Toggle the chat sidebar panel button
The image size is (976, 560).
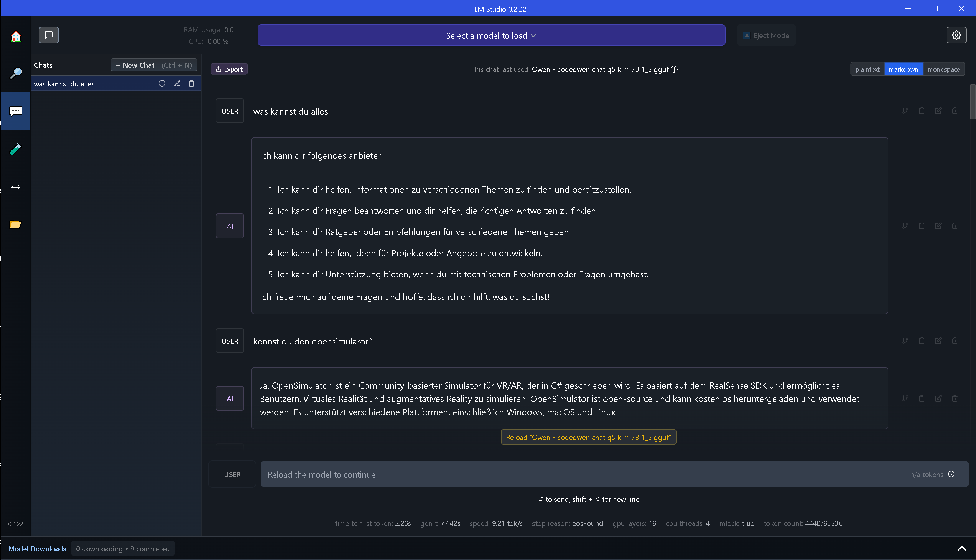click(x=49, y=35)
